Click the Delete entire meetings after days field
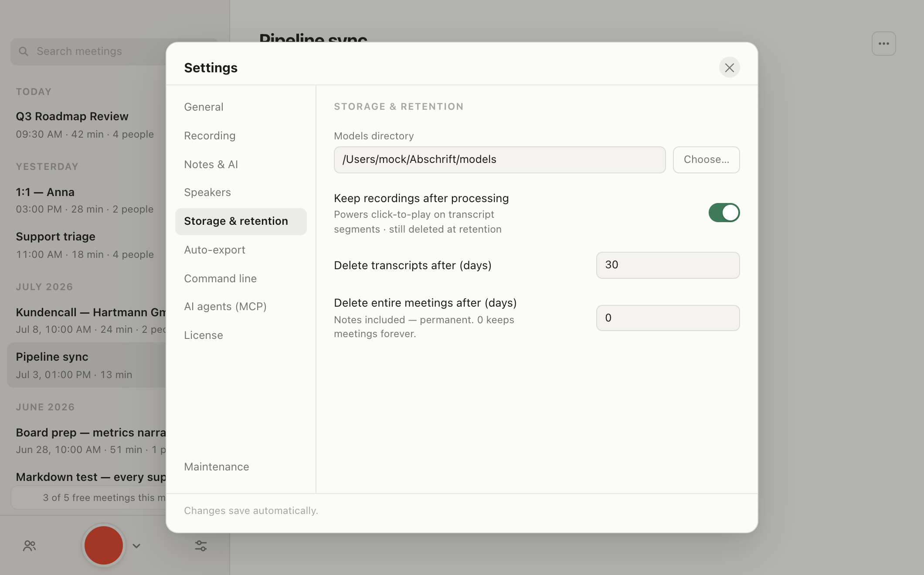This screenshot has width=924, height=575. tap(668, 318)
